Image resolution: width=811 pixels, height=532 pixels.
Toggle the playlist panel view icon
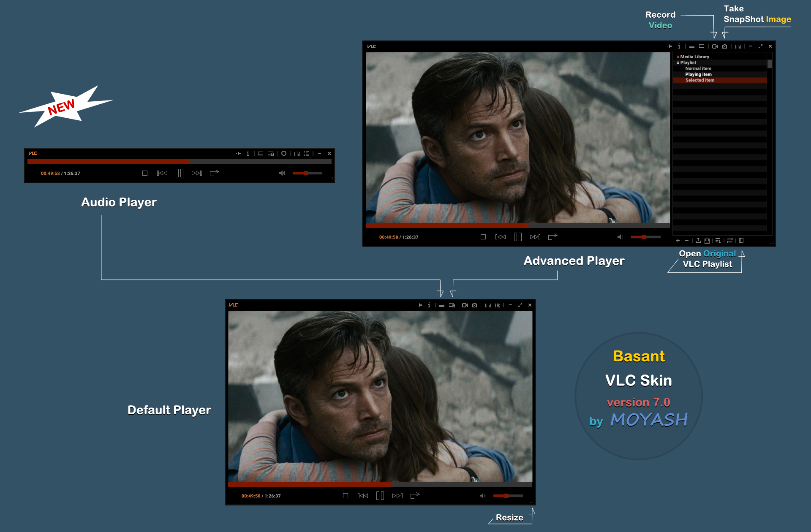741,241
